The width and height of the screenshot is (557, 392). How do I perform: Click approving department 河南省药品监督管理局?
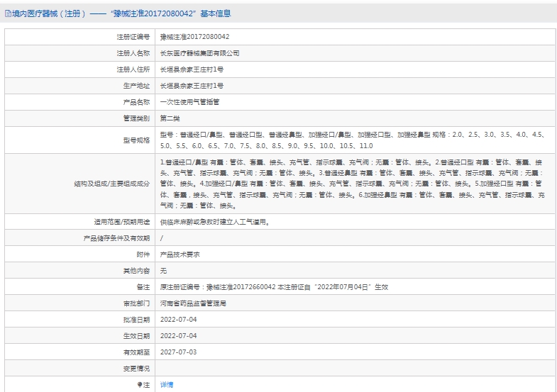point(193,303)
